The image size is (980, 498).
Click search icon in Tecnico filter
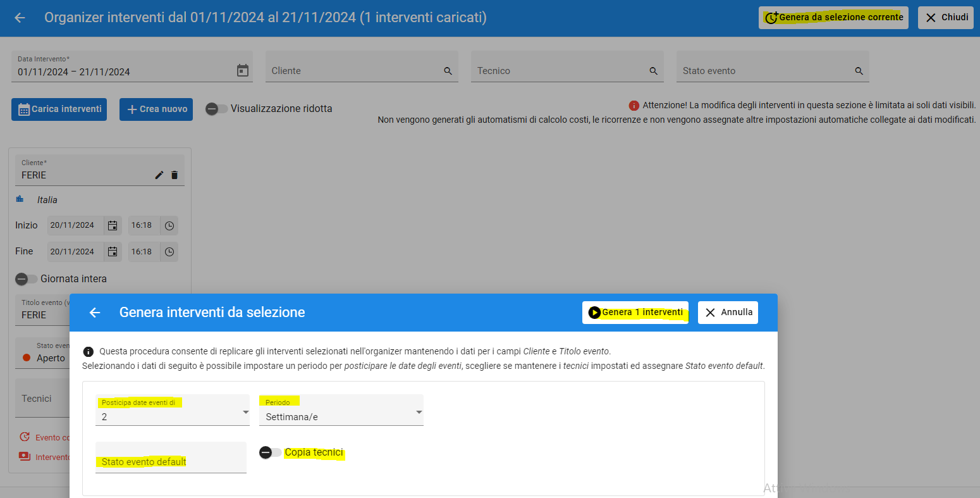tap(654, 71)
